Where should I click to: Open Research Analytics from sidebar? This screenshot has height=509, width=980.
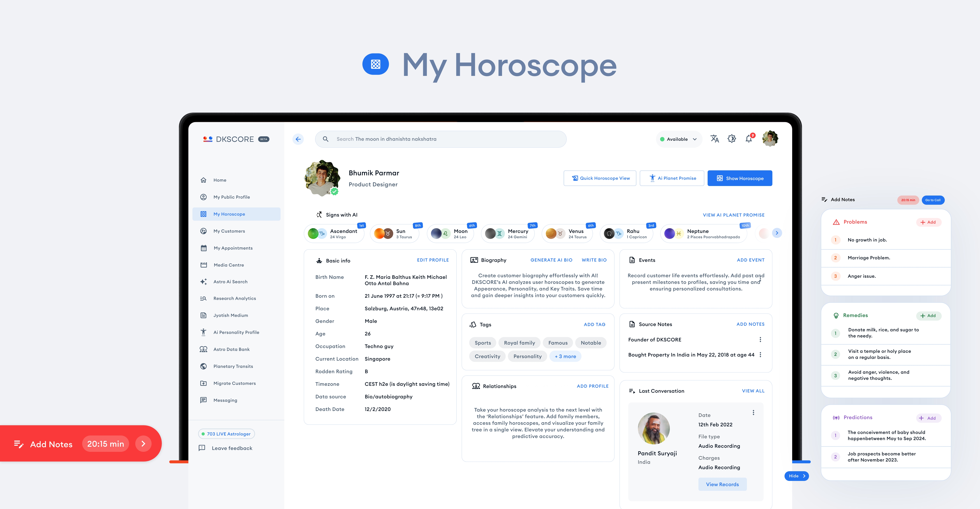(x=234, y=299)
